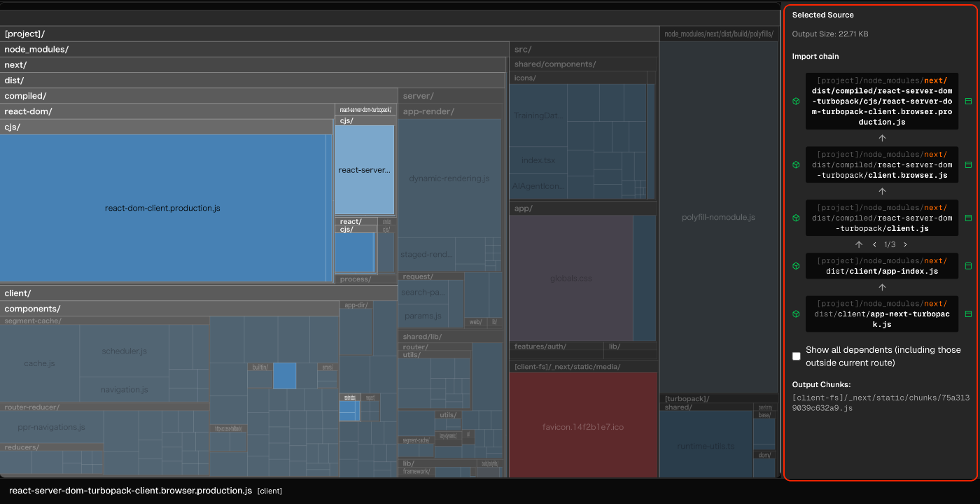The image size is (980, 504).
Task: Select the router/ folder header
Action: (x=435, y=347)
